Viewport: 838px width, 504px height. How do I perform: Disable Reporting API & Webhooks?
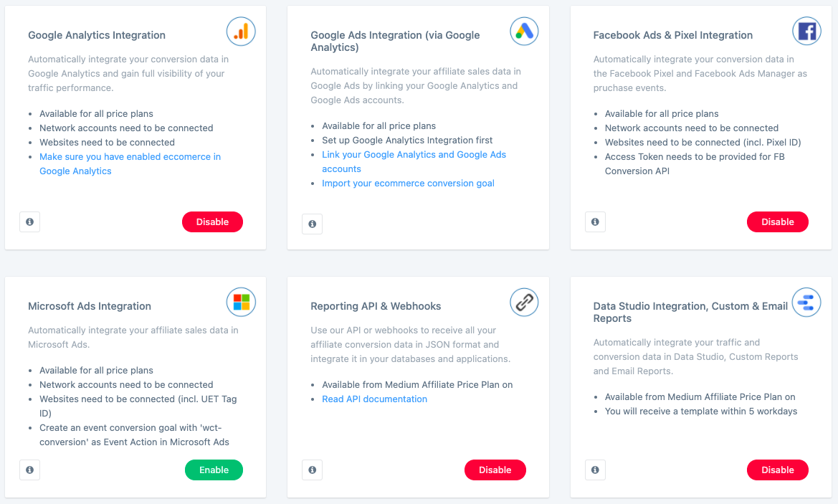[495, 470]
